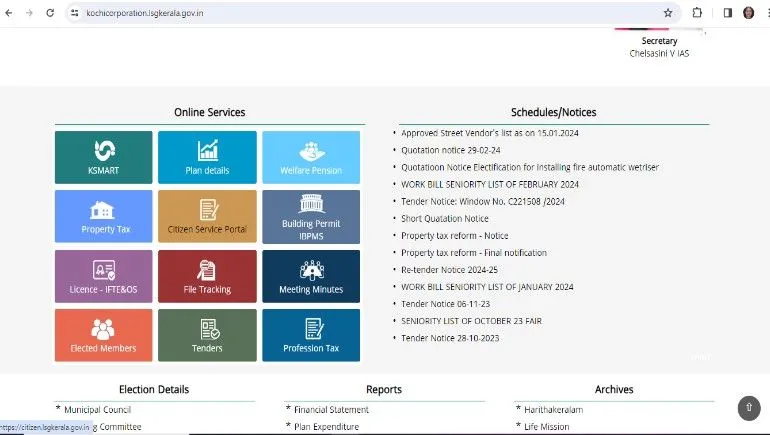Open the Profession Tax tile
This screenshot has height=435, width=770.
[x=311, y=335]
